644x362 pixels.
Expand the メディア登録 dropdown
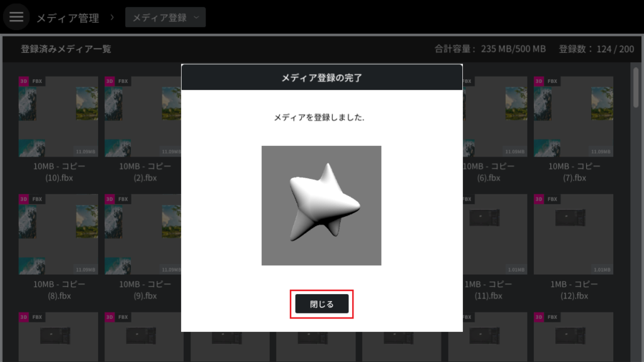165,17
